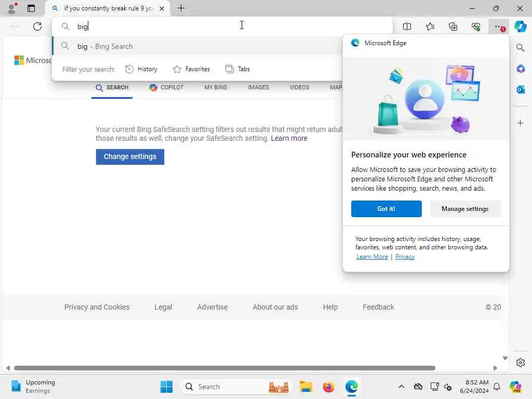The image size is (532, 399).
Task: Filter search by Favorites
Action: 191,69
